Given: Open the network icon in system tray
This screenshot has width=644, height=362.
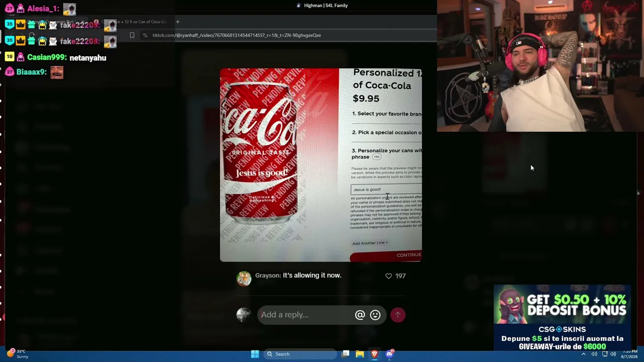Looking at the screenshot, I should pos(605,354).
